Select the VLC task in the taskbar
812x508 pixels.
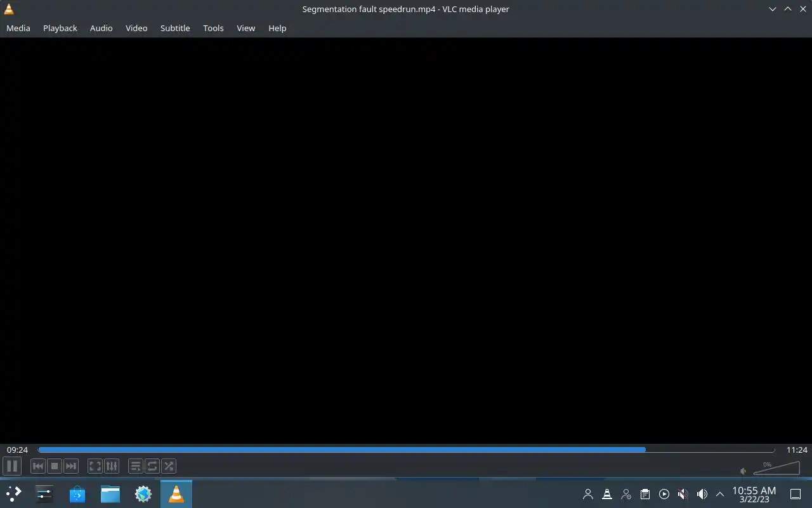click(x=176, y=493)
